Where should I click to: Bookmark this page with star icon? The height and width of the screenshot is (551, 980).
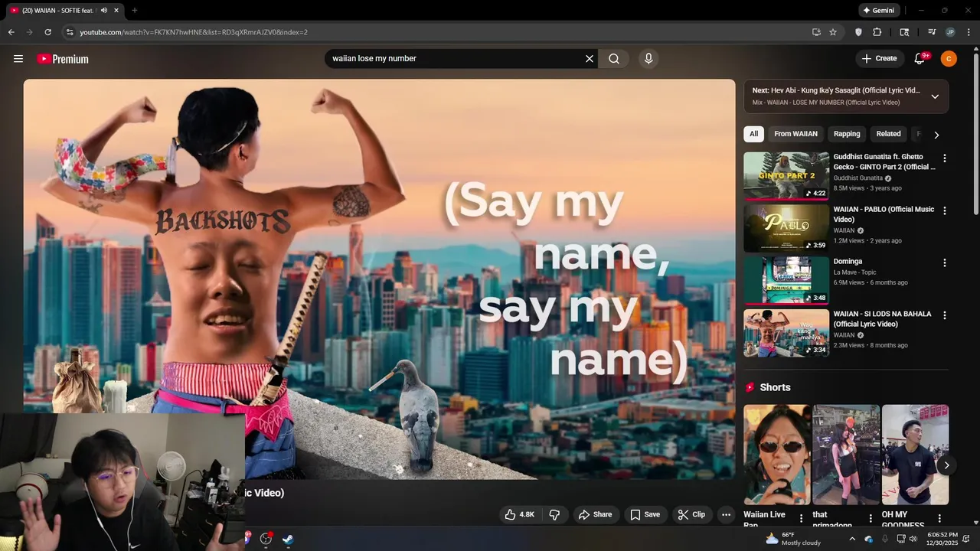[x=833, y=32]
